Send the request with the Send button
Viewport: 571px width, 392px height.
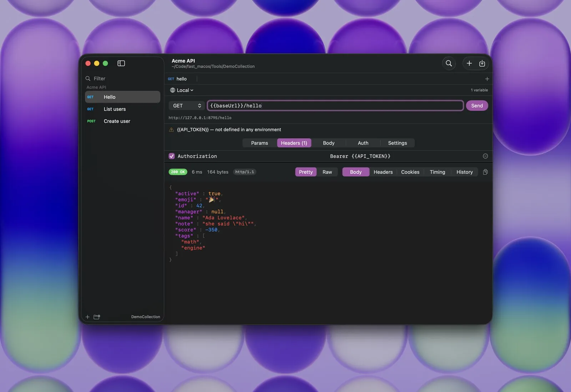coord(477,106)
